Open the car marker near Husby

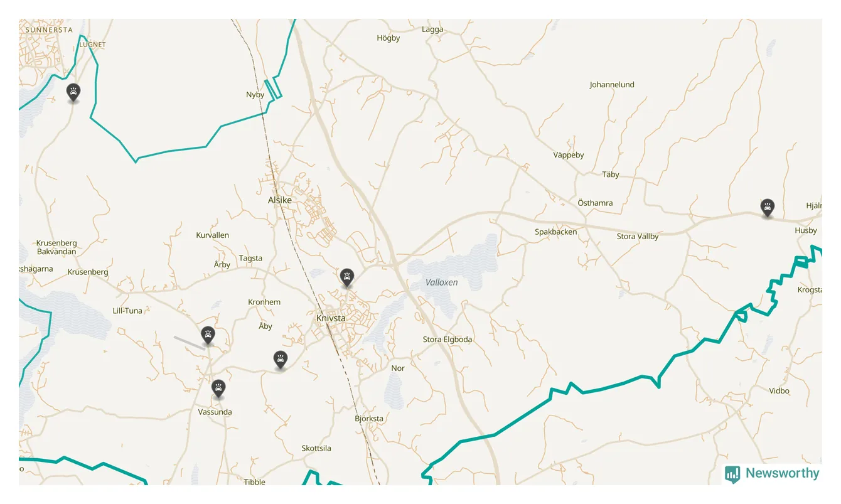[x=767, y=208]
